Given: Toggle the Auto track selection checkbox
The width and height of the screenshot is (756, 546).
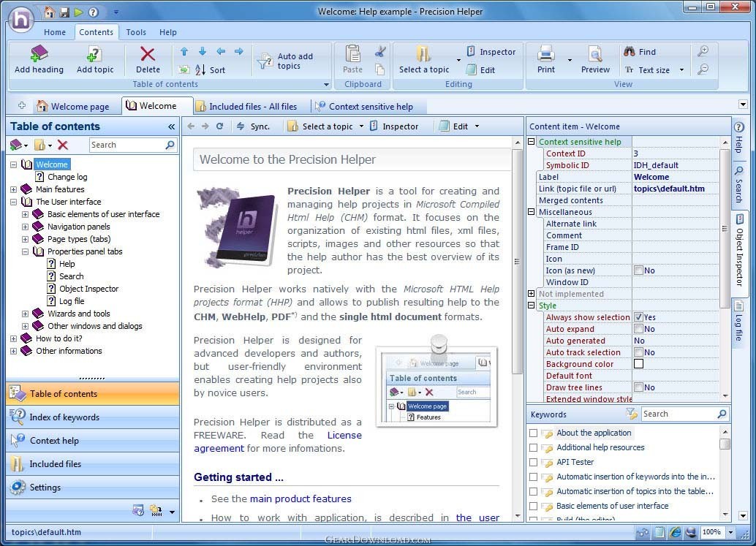Looking at the screenshot, I should point(638,352).
